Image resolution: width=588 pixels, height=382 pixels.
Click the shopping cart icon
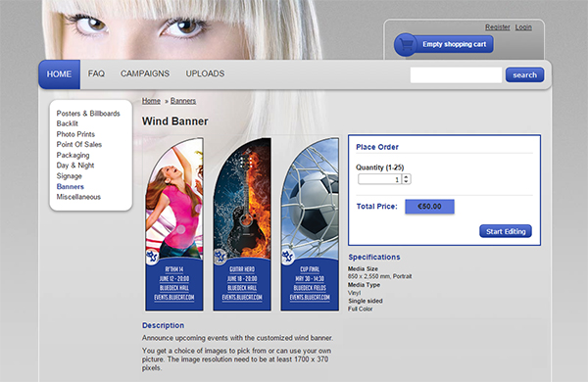tap(407, 45)
